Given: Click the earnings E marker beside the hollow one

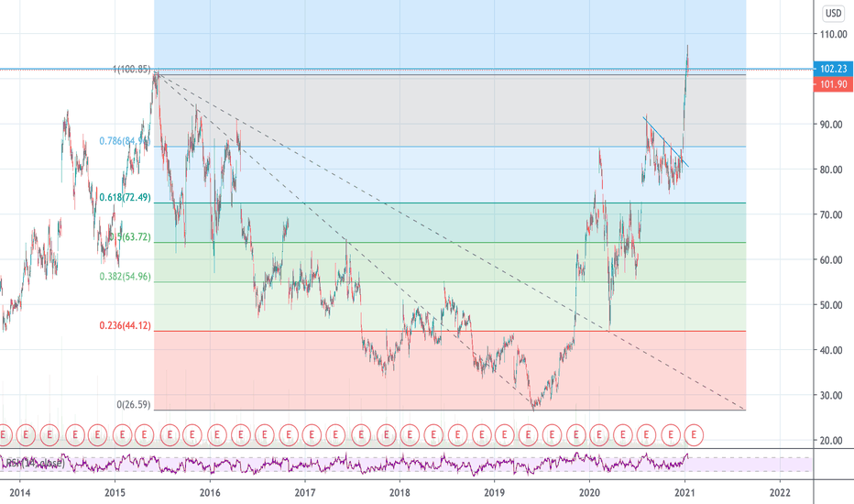Looking at the screenshot, I should tap(671, 434).
